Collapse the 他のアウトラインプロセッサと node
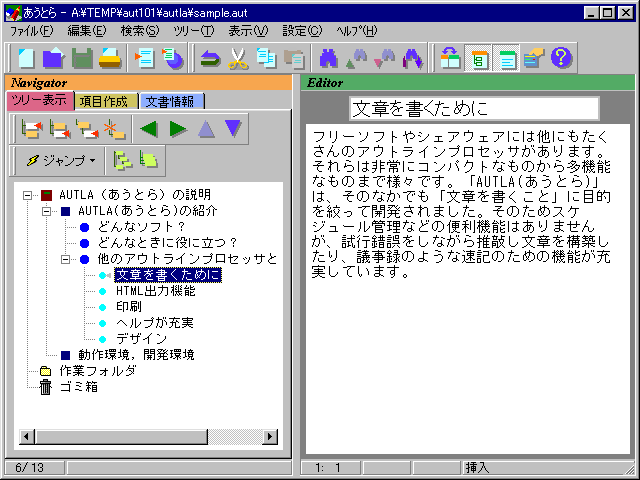Screen dimensions: 640x480 [65, 259]
